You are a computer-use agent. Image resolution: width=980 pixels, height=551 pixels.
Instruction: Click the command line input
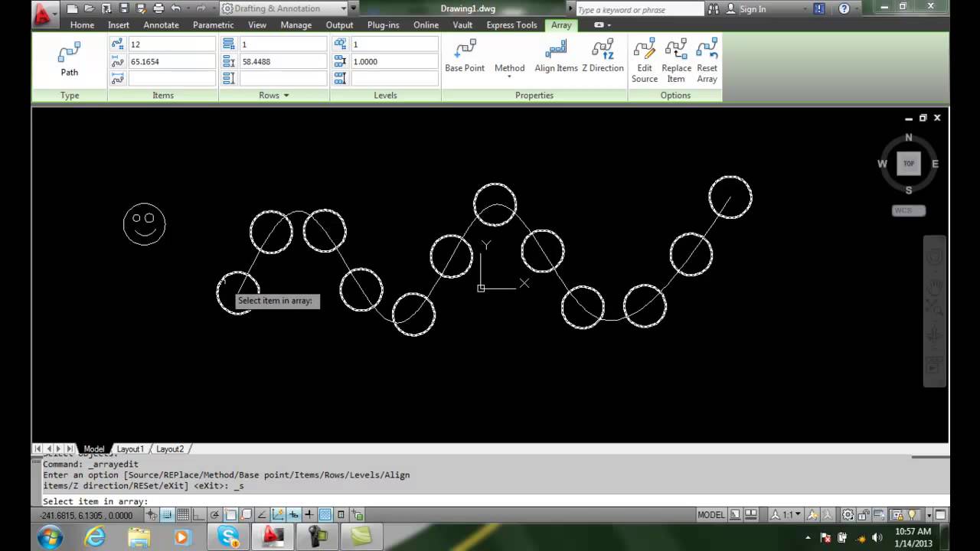pyautogui.click(x=490, y=501)
